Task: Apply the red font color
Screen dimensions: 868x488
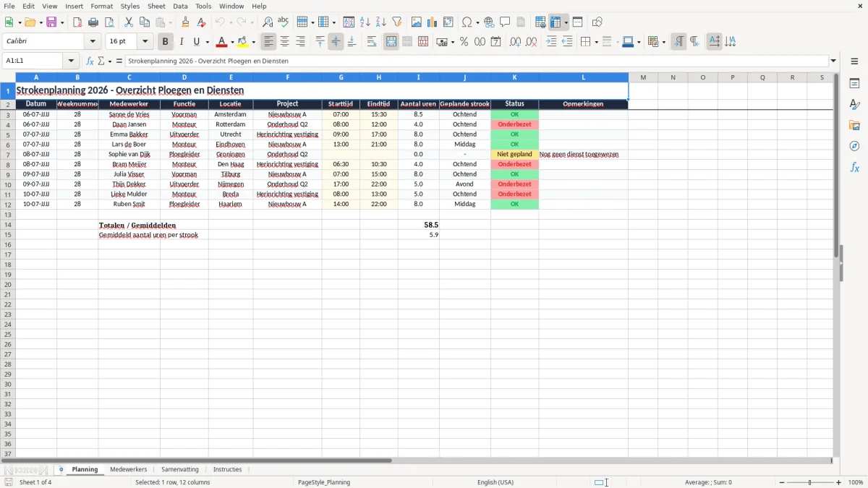Action: [x=222, y=42]
